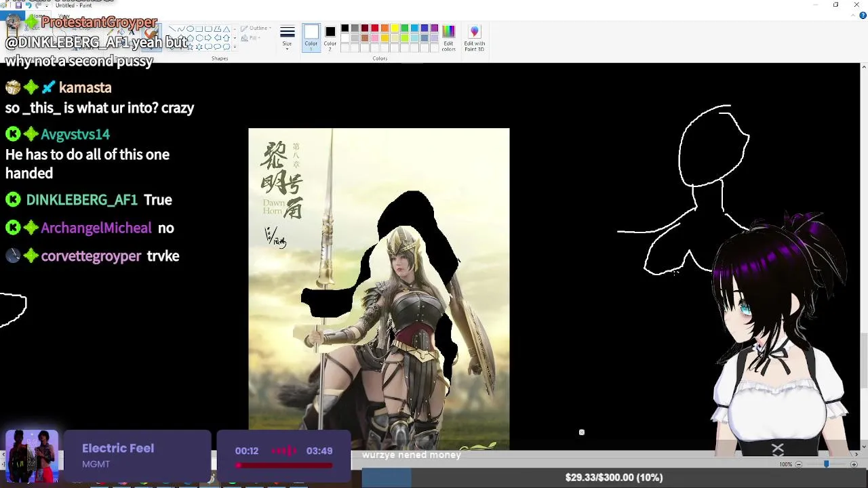
Task: Select the Color 1 foreground box
Action: click(311, 38)
